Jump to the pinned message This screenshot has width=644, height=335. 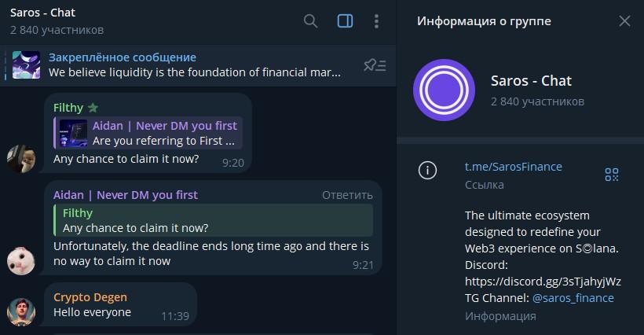[x=195, y=65]
